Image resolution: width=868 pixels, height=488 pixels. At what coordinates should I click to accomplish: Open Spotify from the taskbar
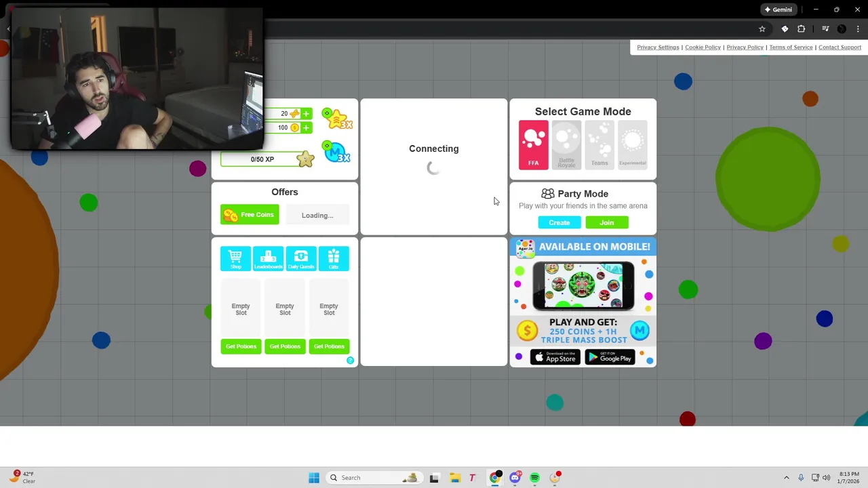point(535,478)
